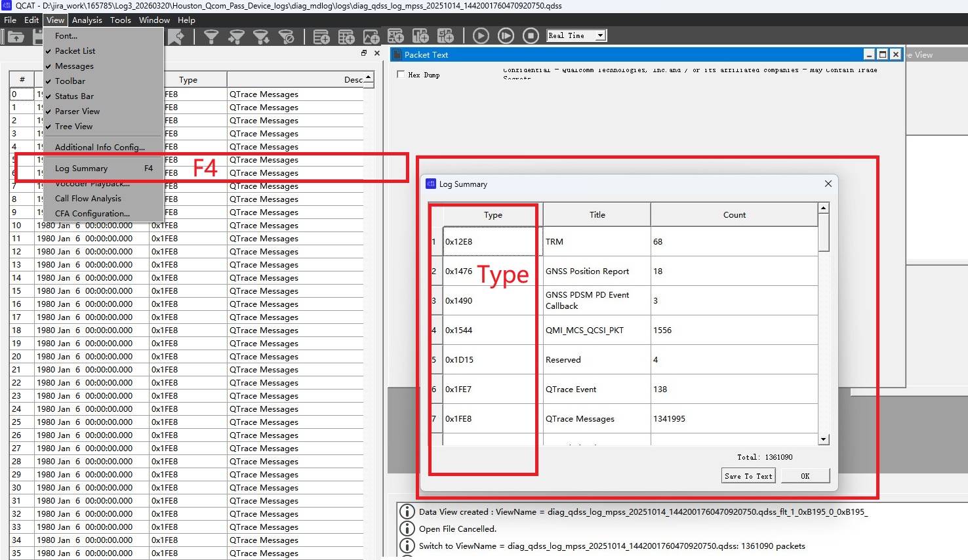
Task: Click the open log file folder icon
Action: pyautogui.click(x=16, y=37)
